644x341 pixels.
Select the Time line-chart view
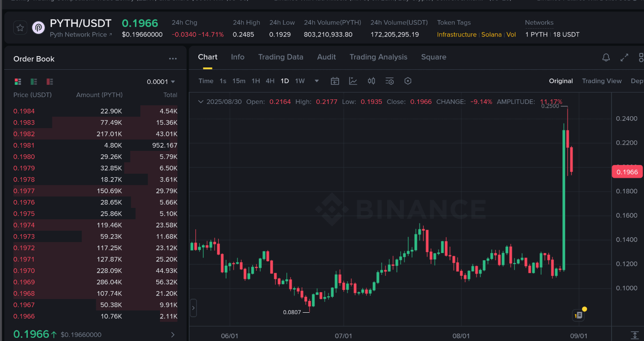coord(206,81)
